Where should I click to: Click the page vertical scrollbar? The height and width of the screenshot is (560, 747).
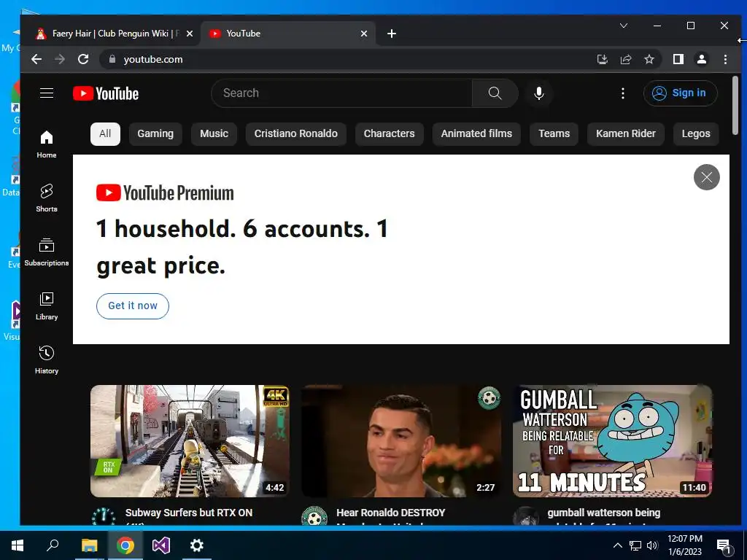tap(735, 105)
